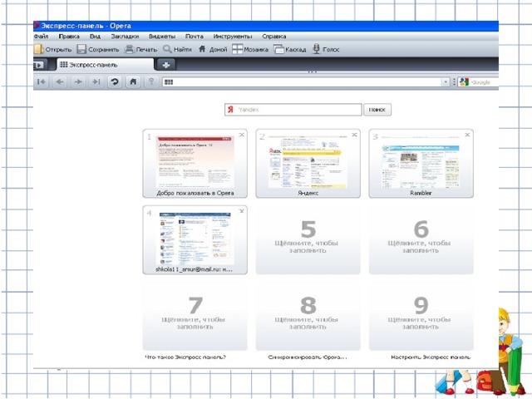The height and width of the screenshot is (399, 532).
Task: Open the Синхронизировать Opera link
Action: click(x=308, y=357)
